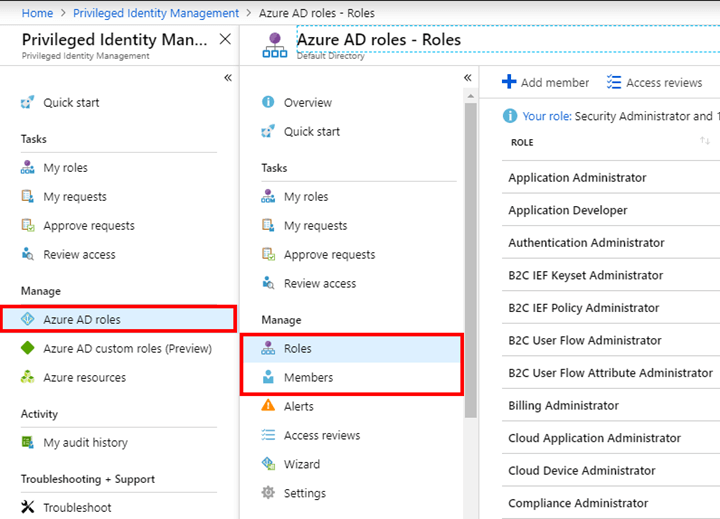Select B2C User Flow Administrator role
The image size is (720, 519).
(611, 340)
